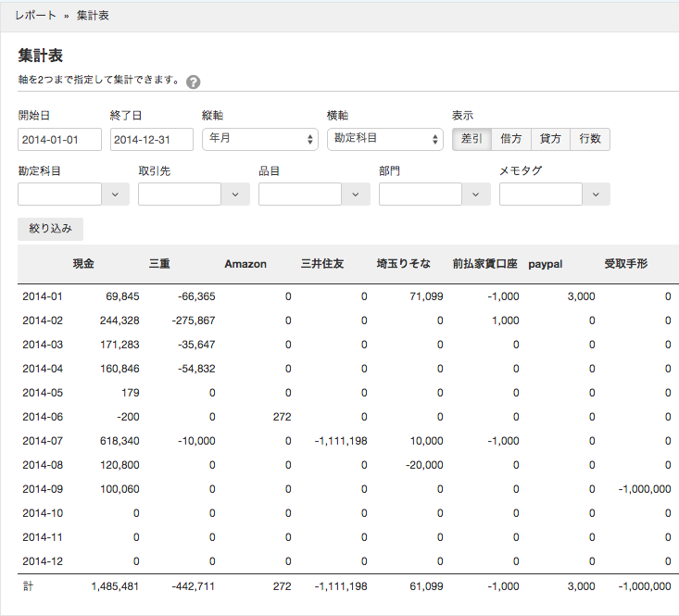Click the 現金 column header

click(83, 264)
